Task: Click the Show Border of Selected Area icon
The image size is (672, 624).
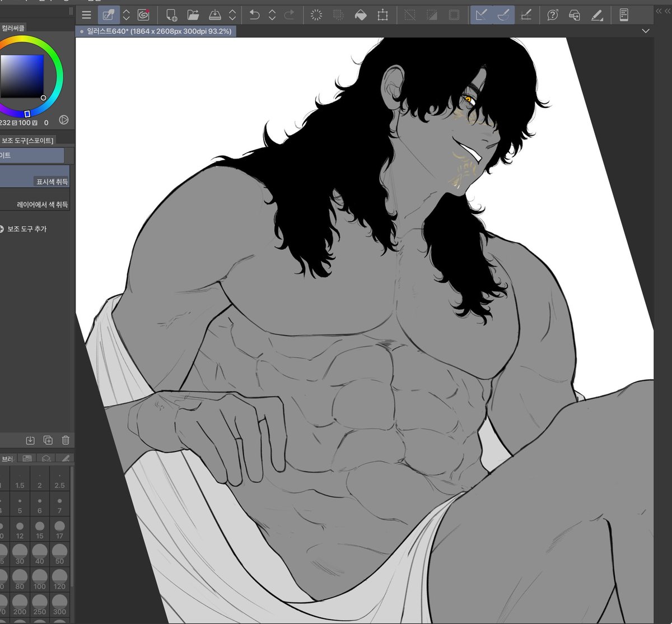Action: coord(454,15)
